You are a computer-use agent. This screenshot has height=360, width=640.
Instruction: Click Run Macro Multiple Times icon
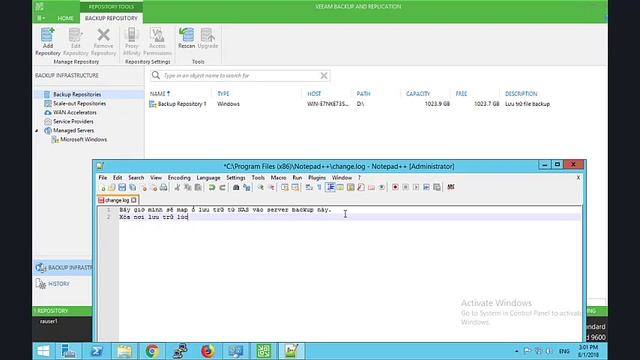pos(426,187)
